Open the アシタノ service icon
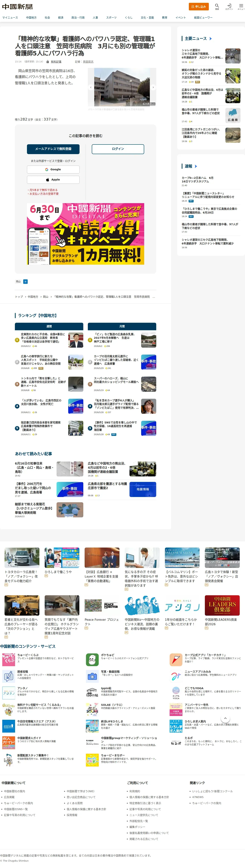Screen dimensions: 245x868 (x=8, y=693)
